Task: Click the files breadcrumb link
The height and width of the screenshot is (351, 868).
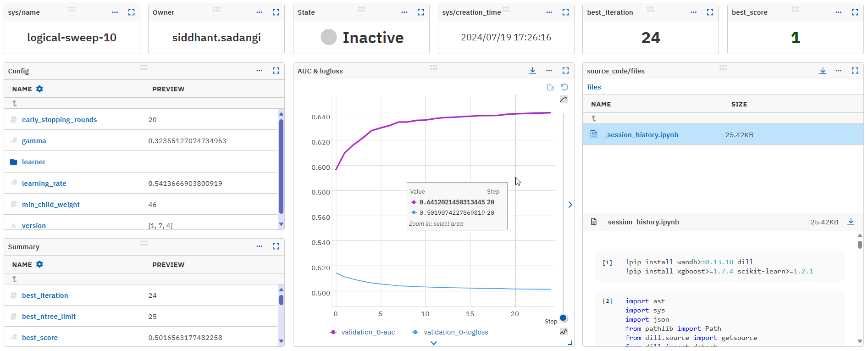Action: click(x=594, y=87)
